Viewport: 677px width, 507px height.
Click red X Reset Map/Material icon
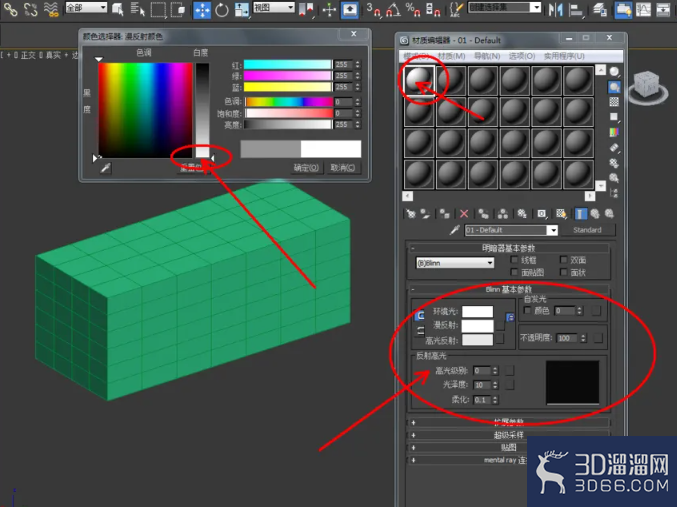[464, 214]
